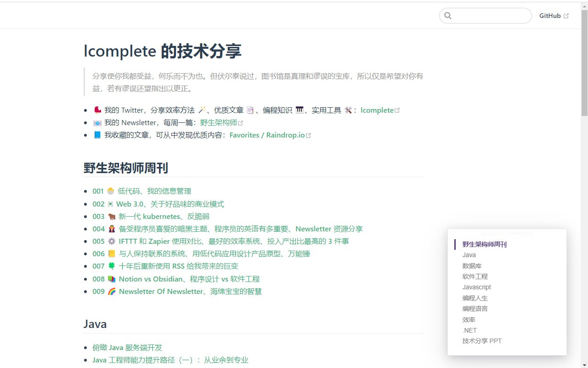The width and height of the screenshot is (588, 368).
Task: Focus the search input field
Action: tap(486, 16)
